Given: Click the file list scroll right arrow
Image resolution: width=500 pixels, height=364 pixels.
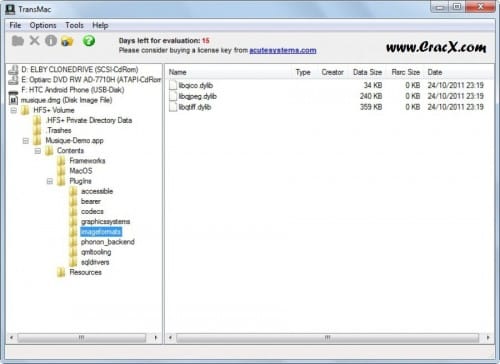Looking at the screenshot, I should 488,338.
